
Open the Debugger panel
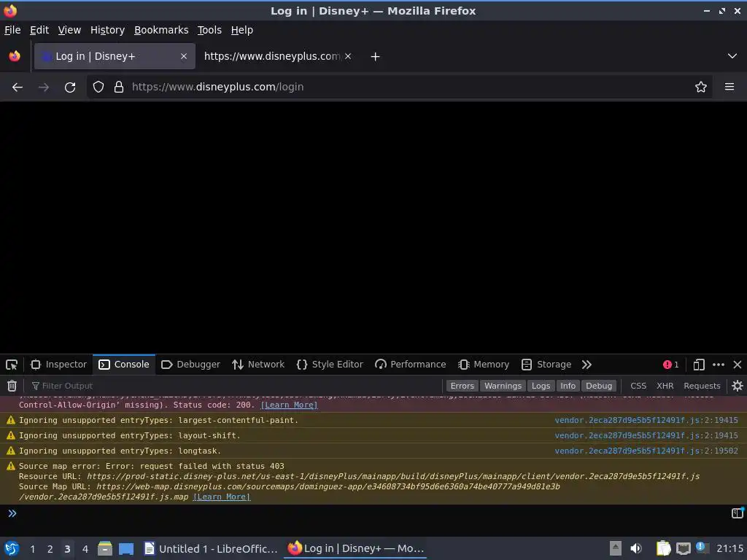[x=190, y=365]
